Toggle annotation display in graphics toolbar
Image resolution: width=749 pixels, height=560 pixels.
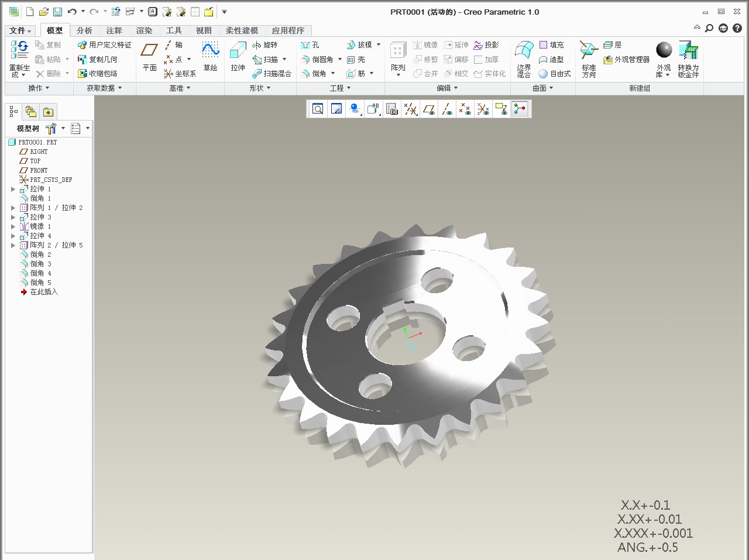pos(501,109)
